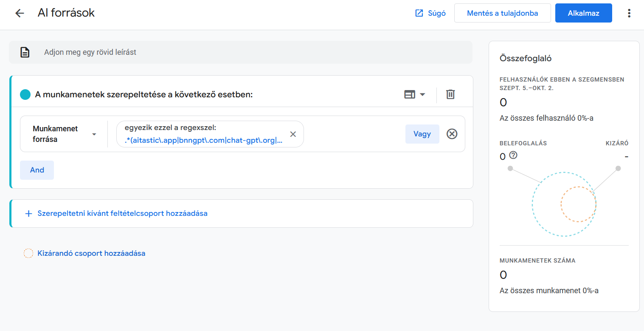Click Mentés a tulajdonba button
Viewport: 644px width, 331px height.
pyautogui.click(x=502, y=13)
